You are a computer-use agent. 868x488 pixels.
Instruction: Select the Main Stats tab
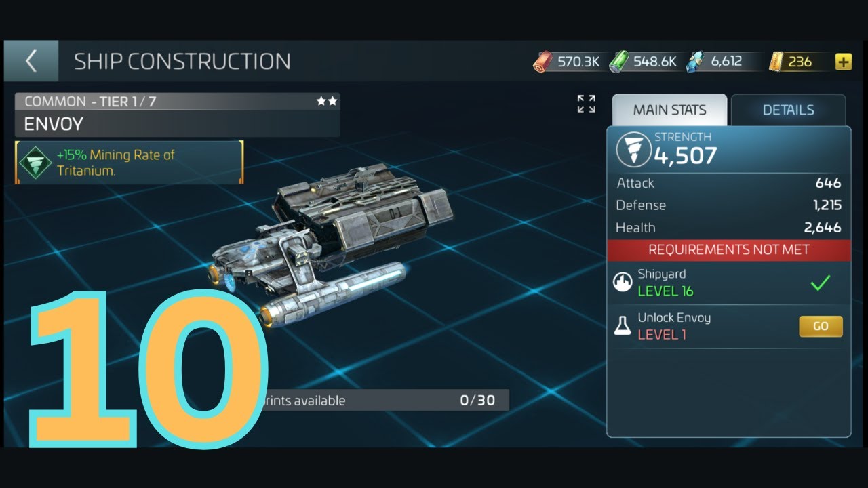point(669,110)
